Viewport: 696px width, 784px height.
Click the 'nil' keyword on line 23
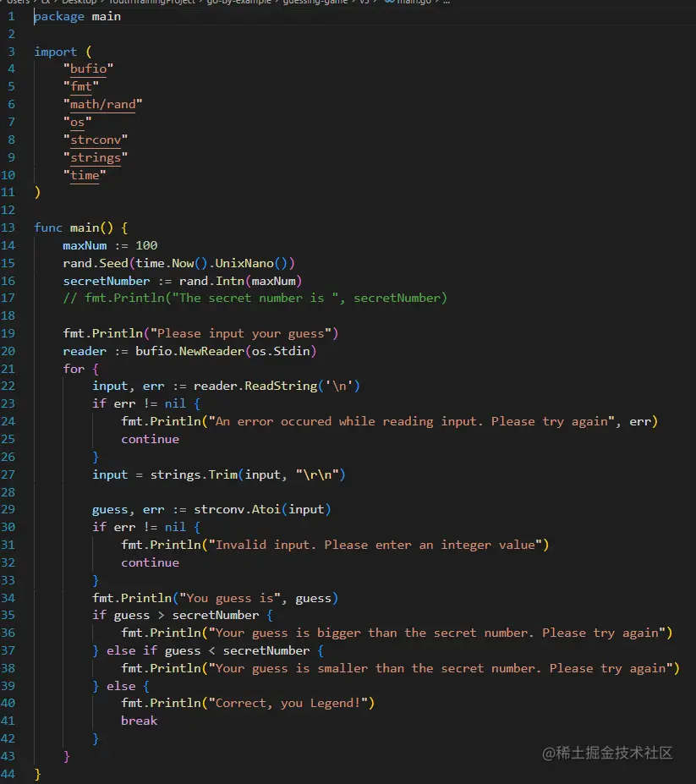(x=175, y=403)
